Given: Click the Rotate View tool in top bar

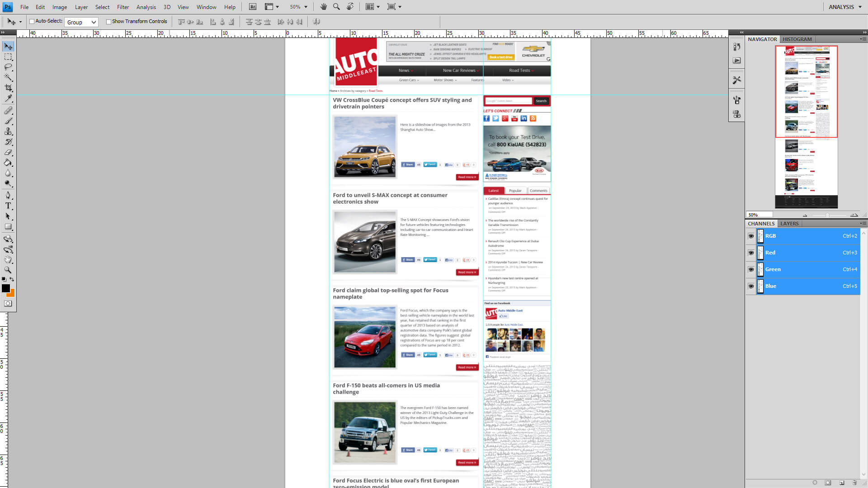Looking at the screenshot, I should click(x=350, y=7).
